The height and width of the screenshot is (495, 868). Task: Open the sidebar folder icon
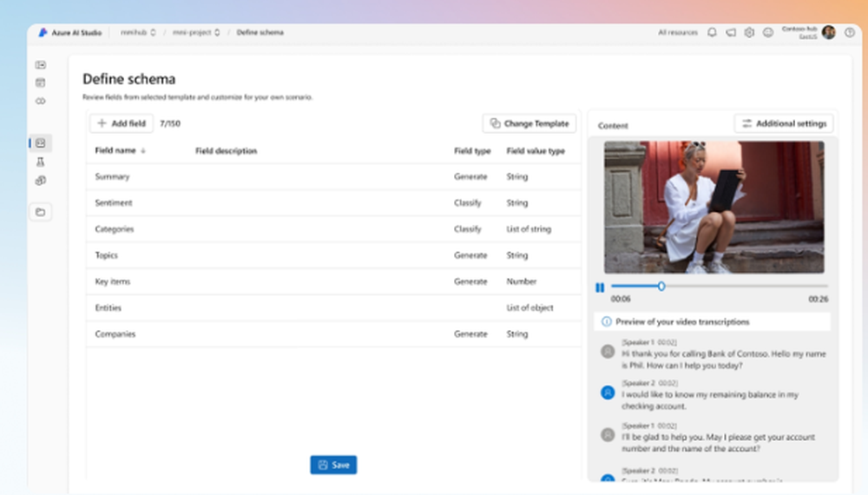tap(41, 212)
